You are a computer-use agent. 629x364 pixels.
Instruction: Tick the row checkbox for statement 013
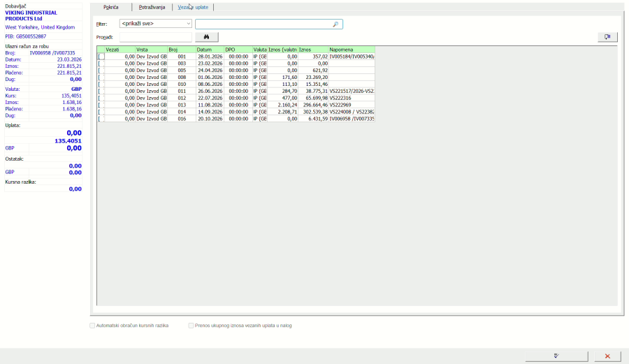click(x=101, y=105)
